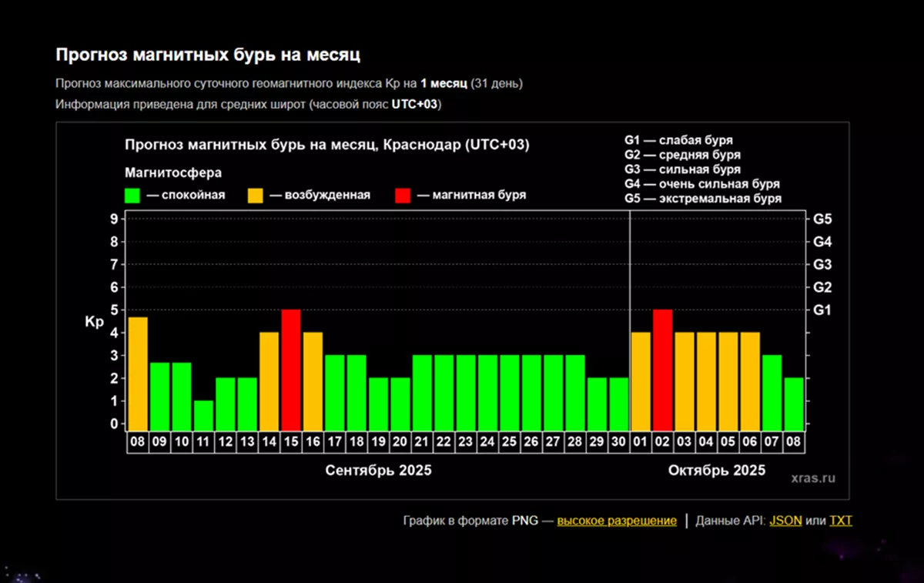Click the Сентябрь 2025 month label
The image size is (924, 583).
(x=378, y=471)
